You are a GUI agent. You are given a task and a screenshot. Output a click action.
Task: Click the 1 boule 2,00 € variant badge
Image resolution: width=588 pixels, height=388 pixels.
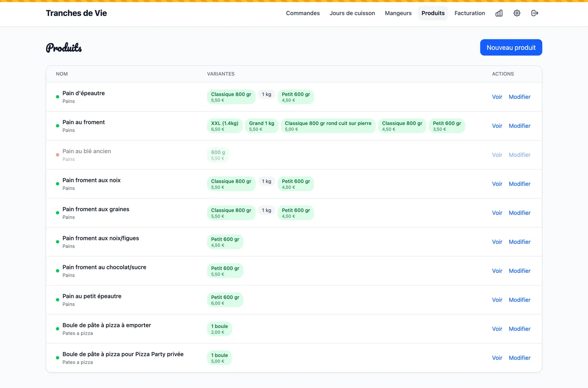point(219,329)
